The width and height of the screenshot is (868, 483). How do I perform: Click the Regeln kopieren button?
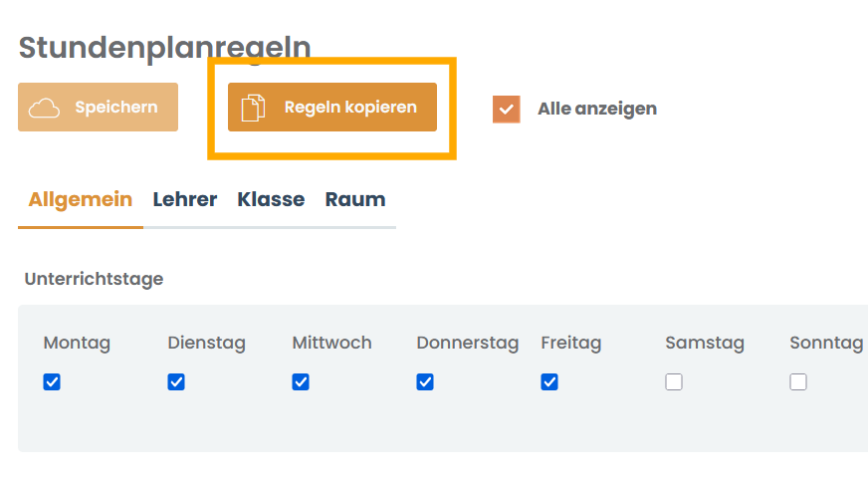(x=332, y=107)
